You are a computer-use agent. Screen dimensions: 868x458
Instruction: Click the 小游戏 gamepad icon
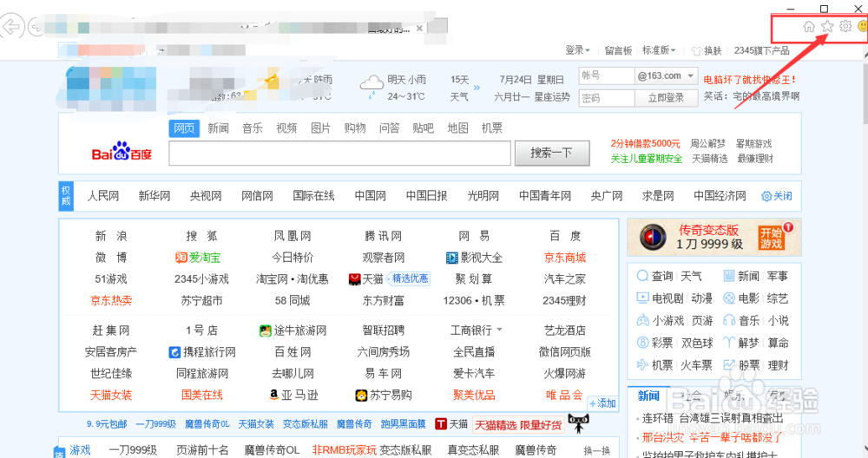tap(642, 320)
